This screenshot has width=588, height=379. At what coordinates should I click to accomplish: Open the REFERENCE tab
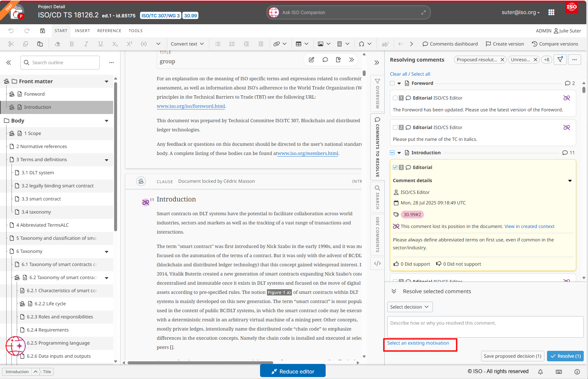[109, 31]
